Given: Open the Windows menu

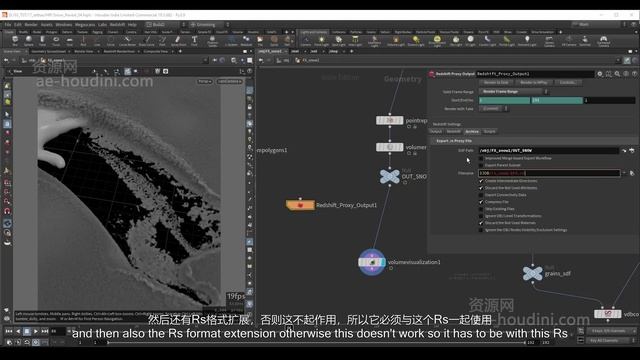Looking at the screenshot, I should [64, 24].
